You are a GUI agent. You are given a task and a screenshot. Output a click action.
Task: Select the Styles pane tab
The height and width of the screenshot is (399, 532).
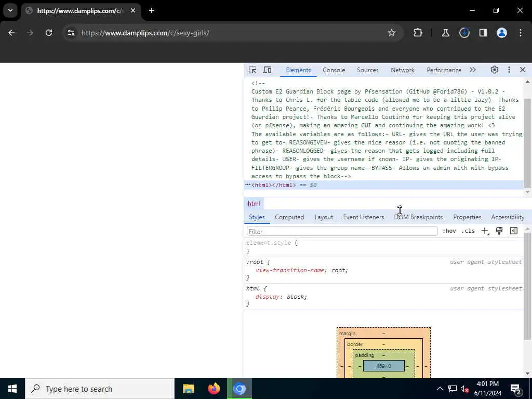tap(257, 217)
